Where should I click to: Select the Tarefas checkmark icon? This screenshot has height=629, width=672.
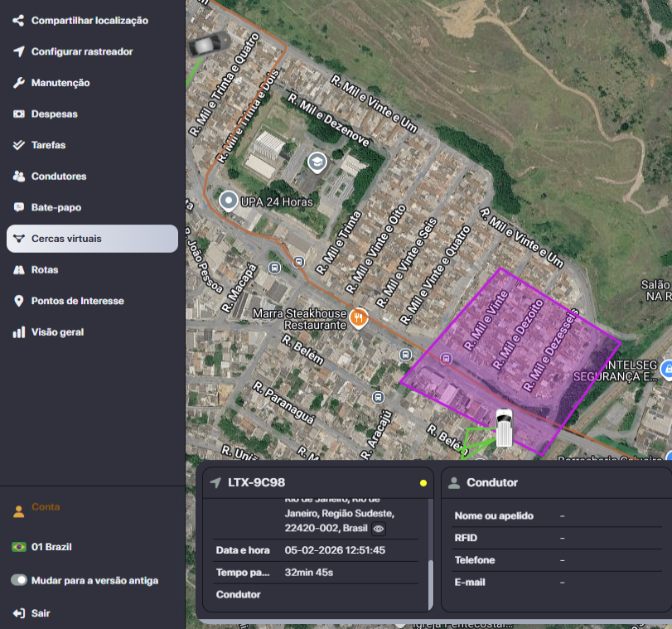point(19,145)
